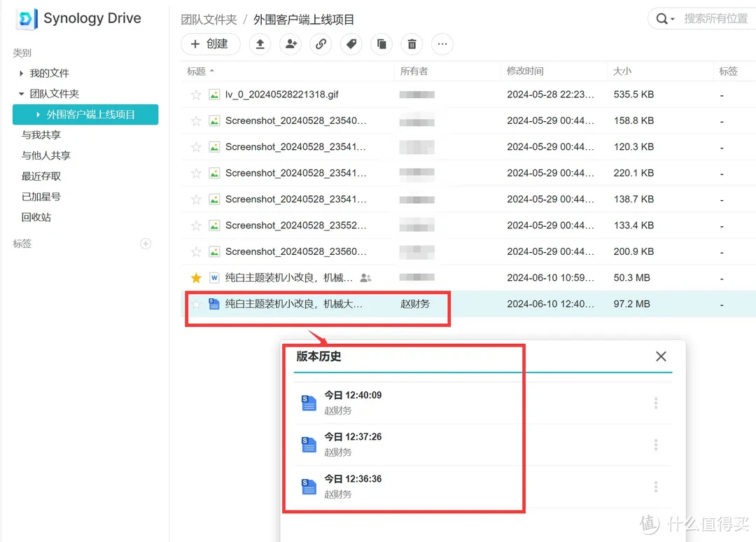Star the file Screenshot_20240528_23540
This screenshot has width=756, height=542.
coord(195,120)
